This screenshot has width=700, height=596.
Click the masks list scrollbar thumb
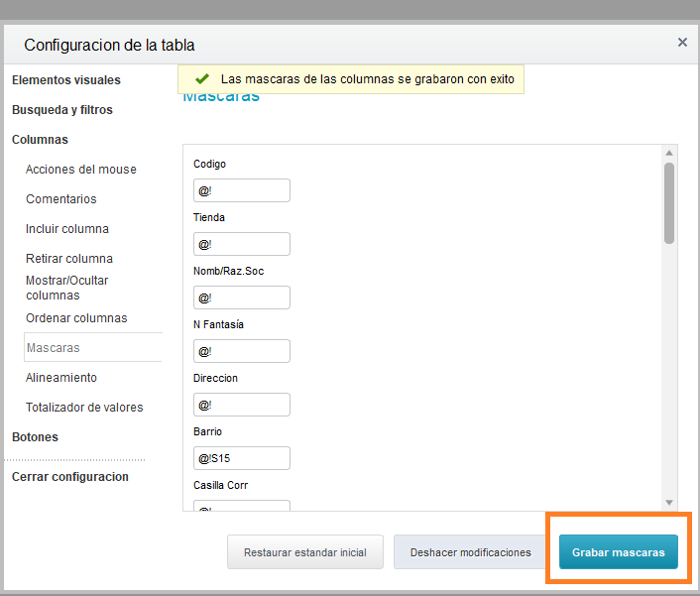[668, 203]
